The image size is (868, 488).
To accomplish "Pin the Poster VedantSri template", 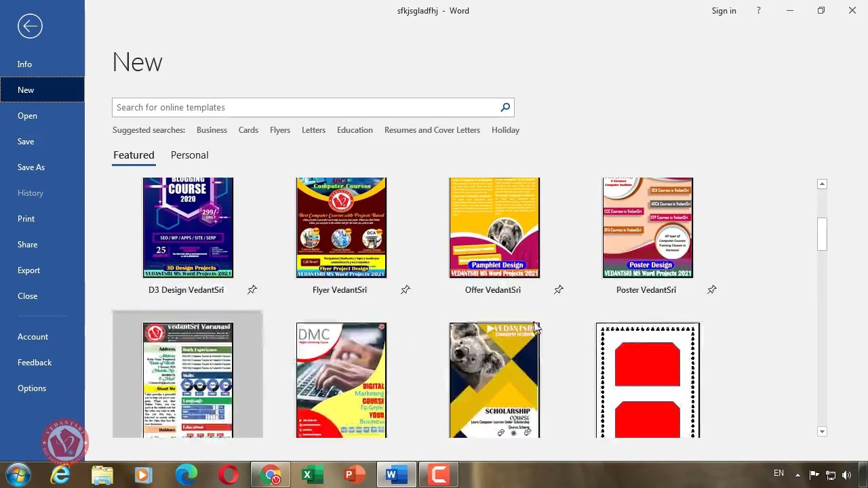I will click(712, 290).
